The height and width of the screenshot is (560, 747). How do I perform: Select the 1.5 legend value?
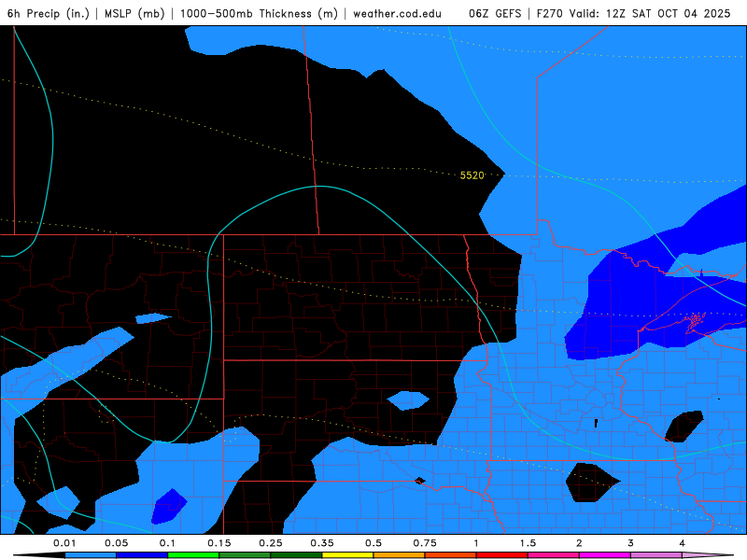click(x=528, y=543)
